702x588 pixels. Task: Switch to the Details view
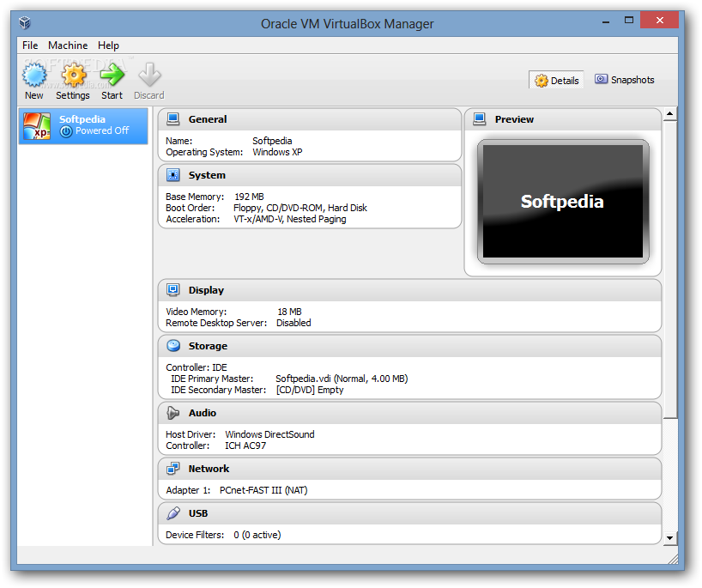(556, 80)
